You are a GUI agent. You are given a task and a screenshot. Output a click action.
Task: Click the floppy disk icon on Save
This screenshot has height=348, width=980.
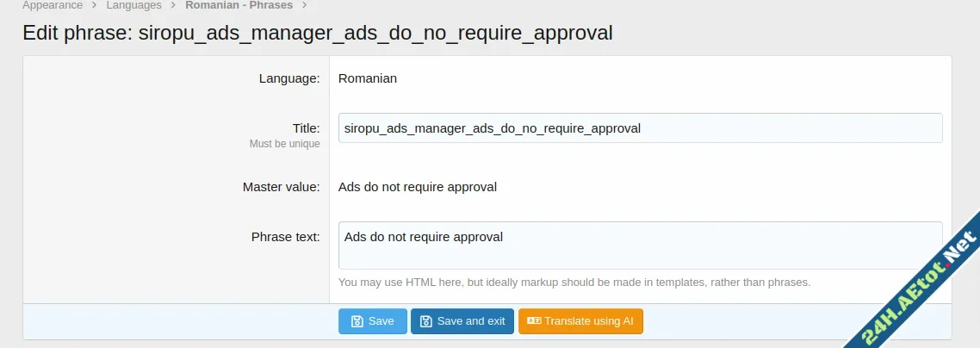tap(356, 321)
